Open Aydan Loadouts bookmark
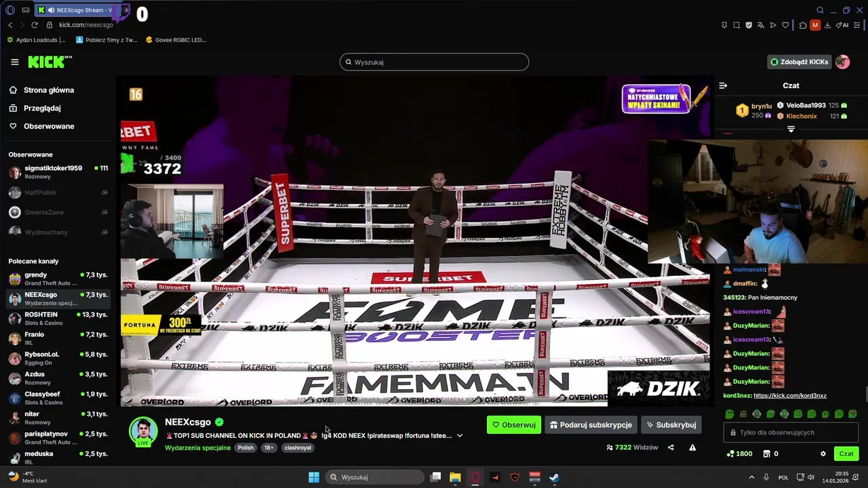Screen dimensions: 868x488 37,40
